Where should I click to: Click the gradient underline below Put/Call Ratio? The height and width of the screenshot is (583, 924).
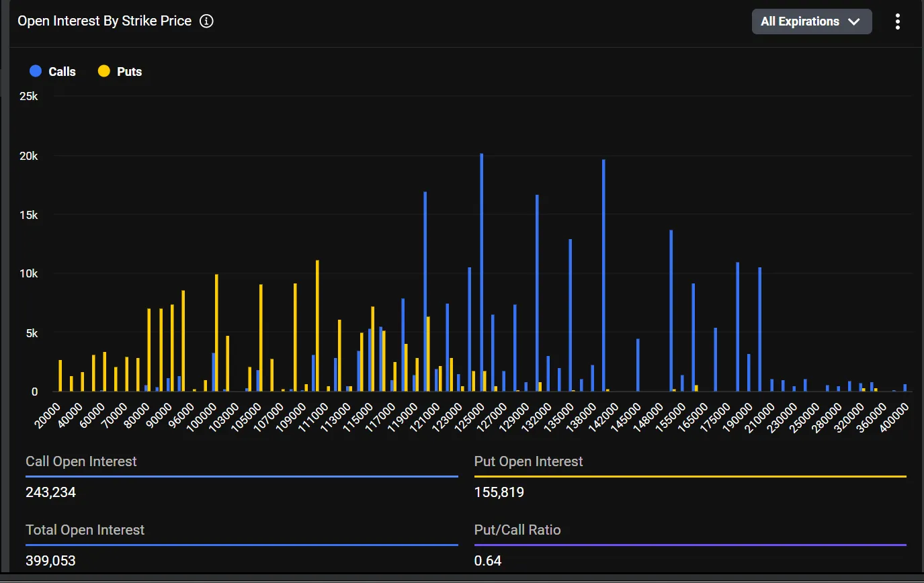click(x=689, y=544)
